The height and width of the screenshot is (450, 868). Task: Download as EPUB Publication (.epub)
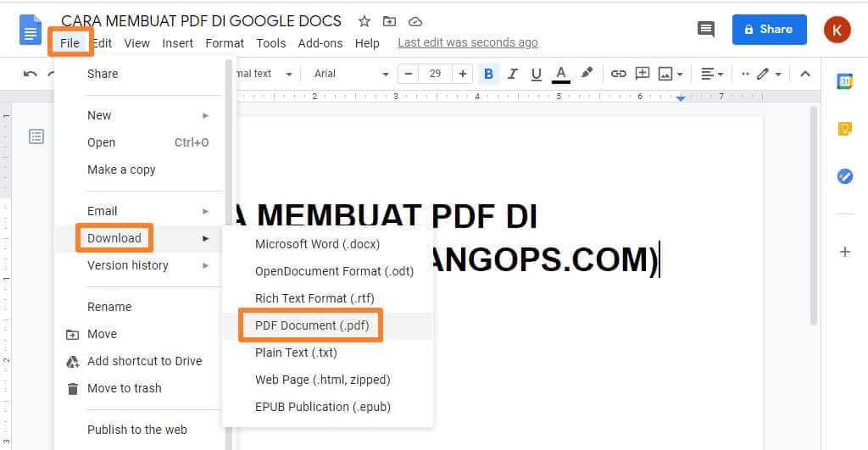click(x=327, y=407)
